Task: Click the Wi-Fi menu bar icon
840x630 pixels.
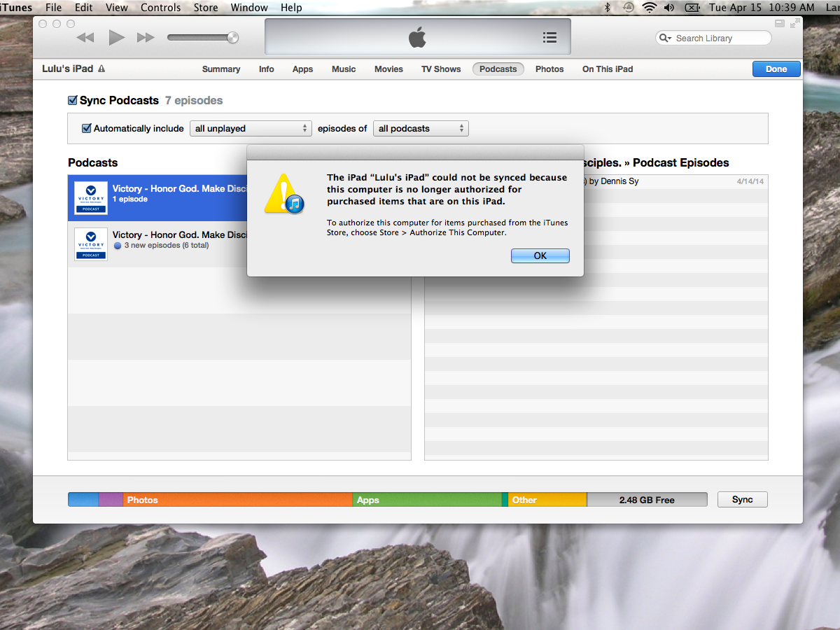Action: [x=650, y=8]
